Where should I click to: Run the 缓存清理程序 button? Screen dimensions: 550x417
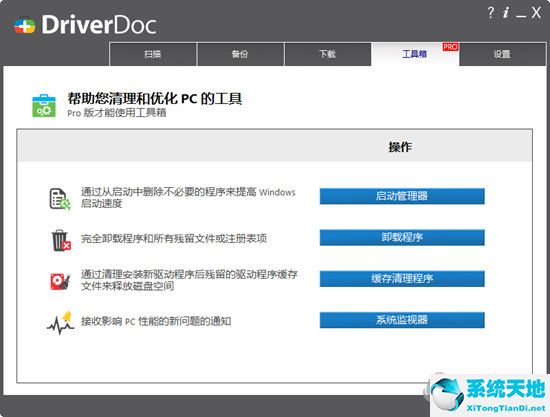click(x=402, y=279)
